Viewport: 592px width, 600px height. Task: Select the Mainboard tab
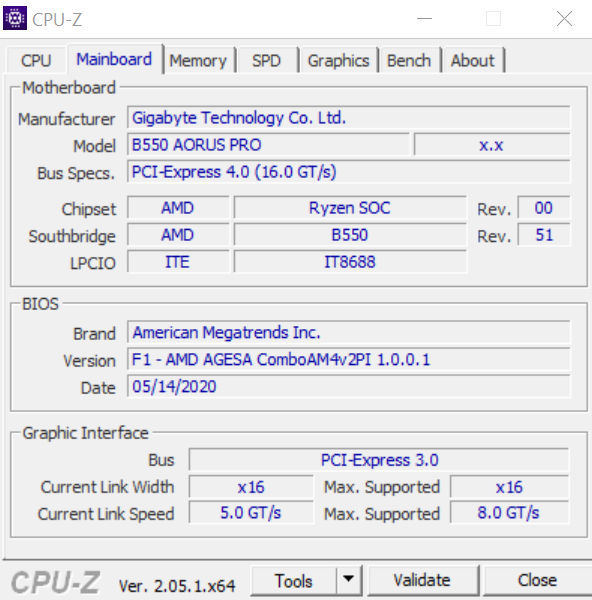coord(114,59)
